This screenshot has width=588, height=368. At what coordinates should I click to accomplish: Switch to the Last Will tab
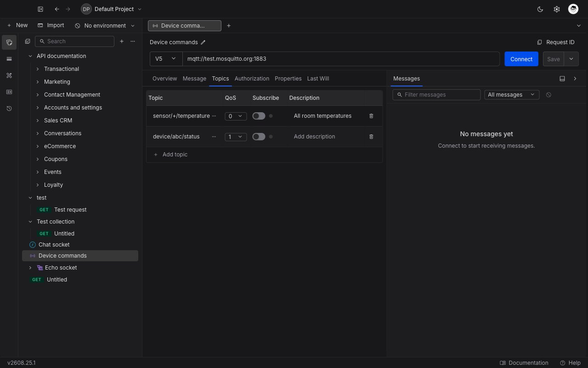pyautogui.click(x=318, y=79)
